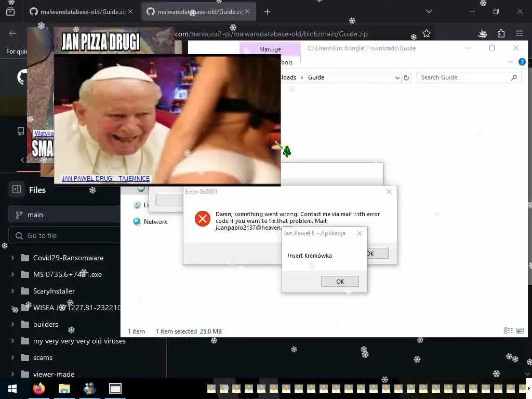Expand the builders folder

tap(12, 324)
